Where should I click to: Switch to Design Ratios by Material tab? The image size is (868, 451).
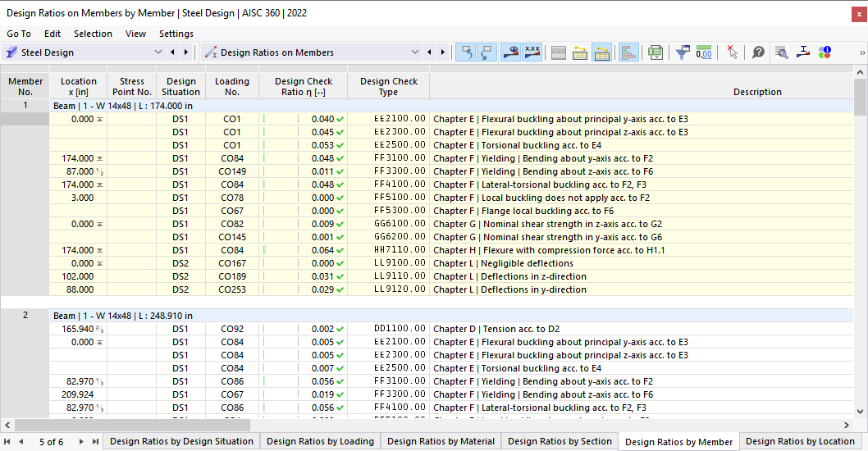pos(441,441)
